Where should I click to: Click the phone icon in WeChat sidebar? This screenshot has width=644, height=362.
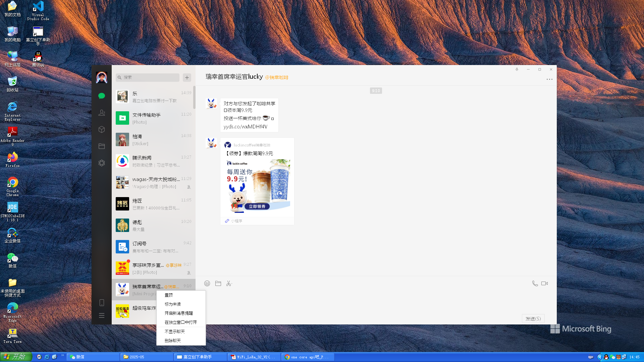(102, 303)
